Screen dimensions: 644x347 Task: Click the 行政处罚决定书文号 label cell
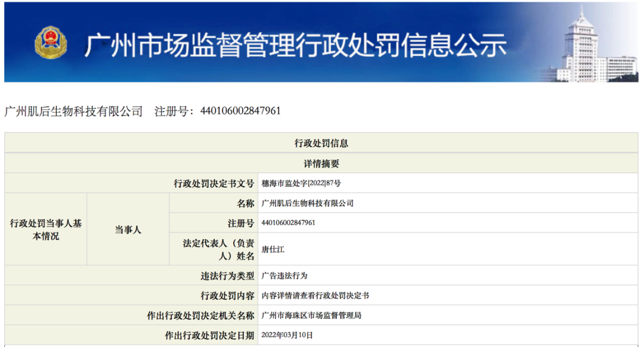tap(213, 184)
